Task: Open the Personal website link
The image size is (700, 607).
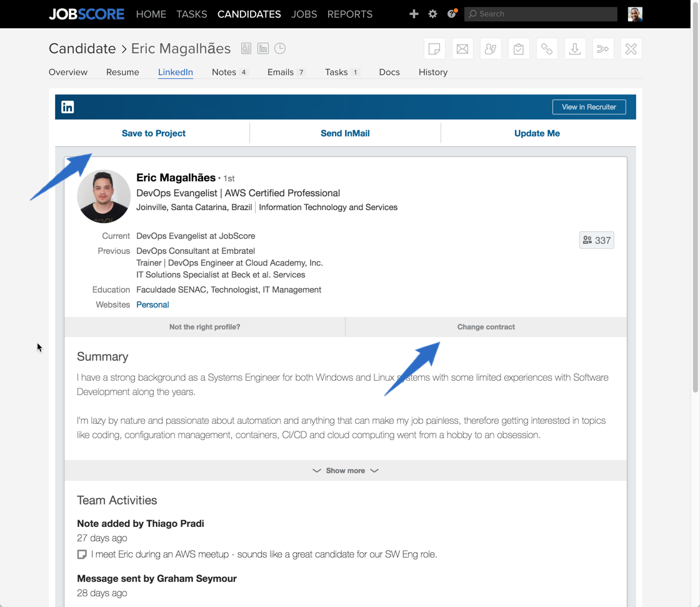Action: point(152,304)
